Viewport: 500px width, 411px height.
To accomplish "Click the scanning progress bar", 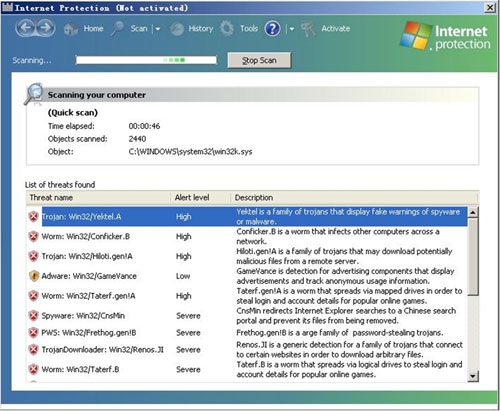I will point(146,60).
